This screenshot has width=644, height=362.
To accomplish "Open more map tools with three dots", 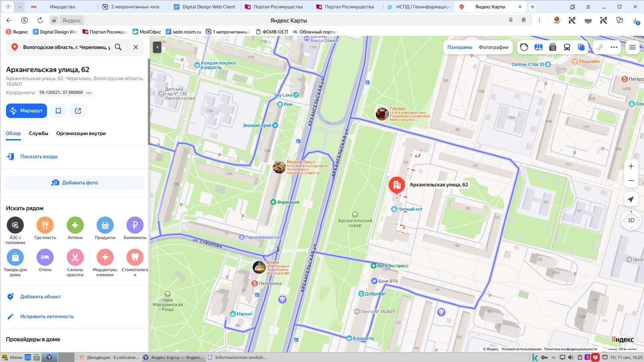I will 614,47.
